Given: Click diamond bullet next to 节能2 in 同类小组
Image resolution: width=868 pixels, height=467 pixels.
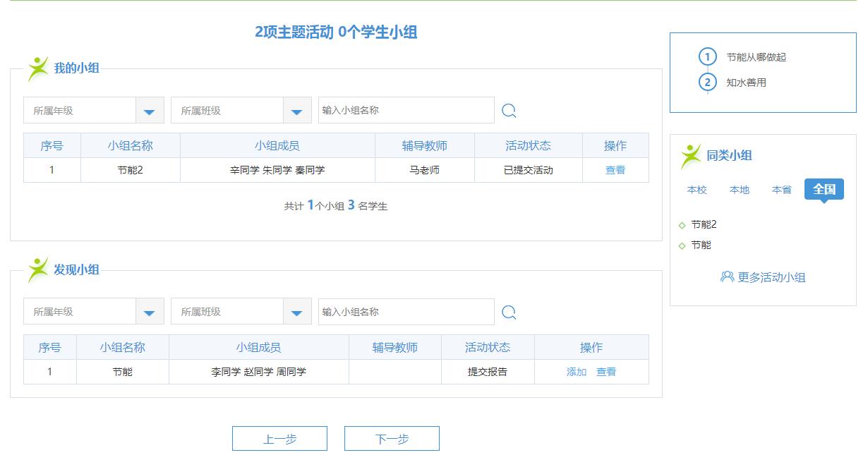Looking at the screenshot, I should [x=682, y=226].
